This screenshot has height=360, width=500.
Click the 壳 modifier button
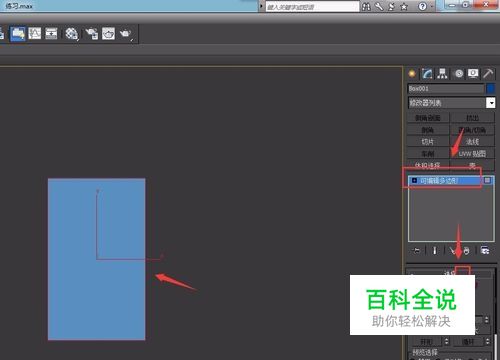click(472, 165)
